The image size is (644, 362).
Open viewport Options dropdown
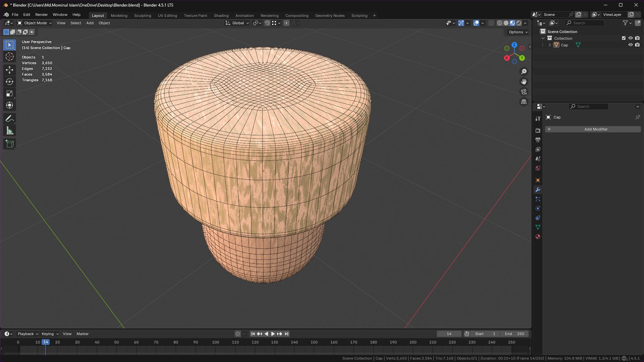(518, 32)
